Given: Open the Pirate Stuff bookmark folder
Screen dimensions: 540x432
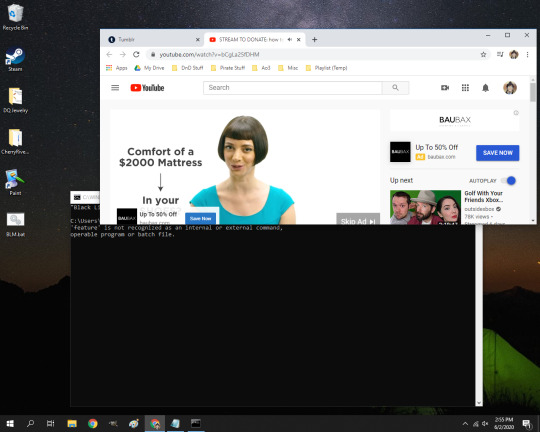Looking at the screenshot, I should click(x=228, y=68).
